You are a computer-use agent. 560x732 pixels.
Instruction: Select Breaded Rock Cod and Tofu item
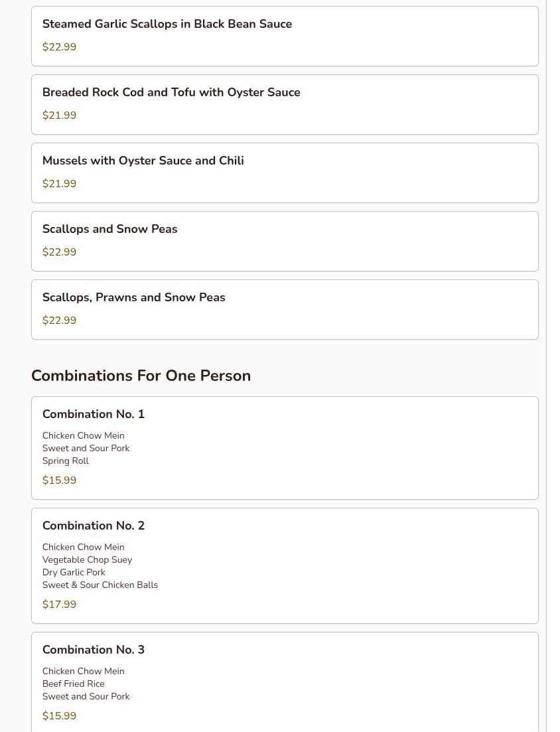point(171,92)
